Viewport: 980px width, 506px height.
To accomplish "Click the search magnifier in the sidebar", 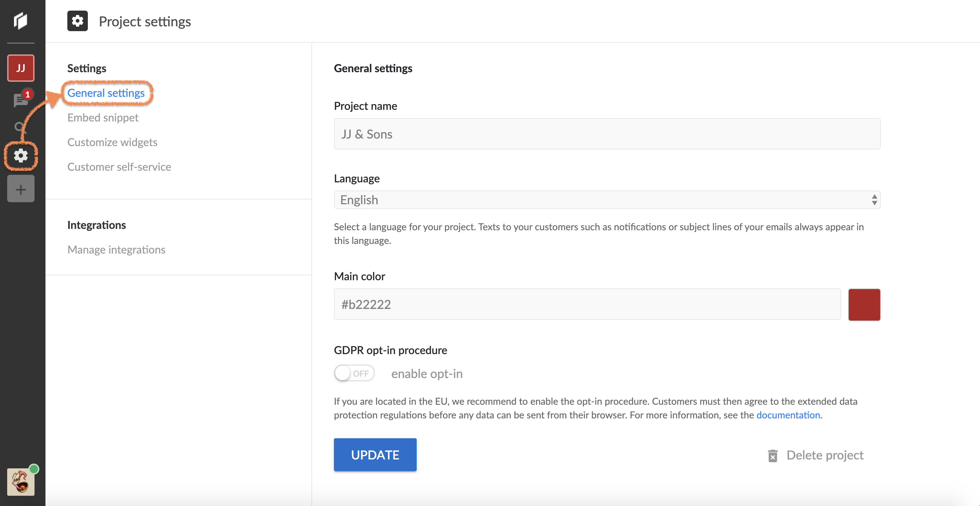I will coord(19,126).
